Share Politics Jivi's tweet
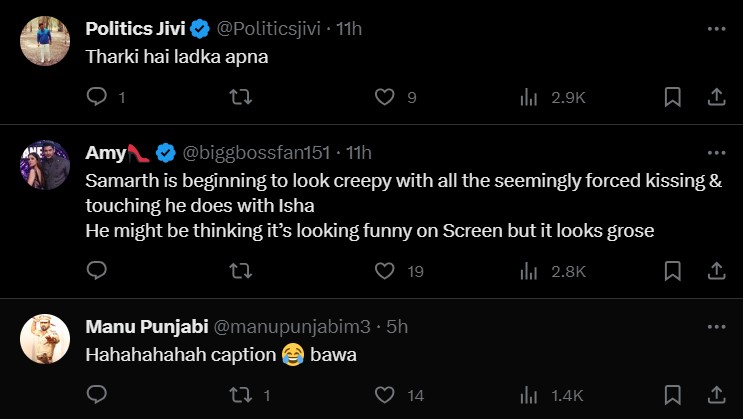The image size is (743, 419). [x=716, y=97]
